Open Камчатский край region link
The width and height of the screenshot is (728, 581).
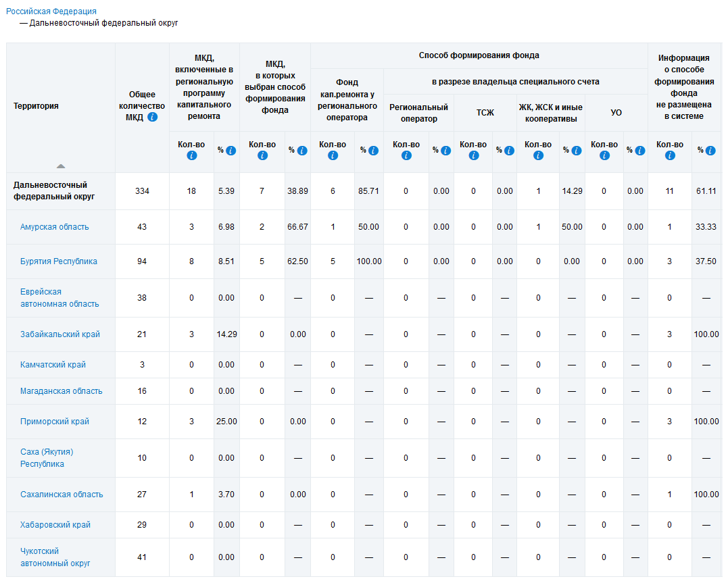point(53,365)
